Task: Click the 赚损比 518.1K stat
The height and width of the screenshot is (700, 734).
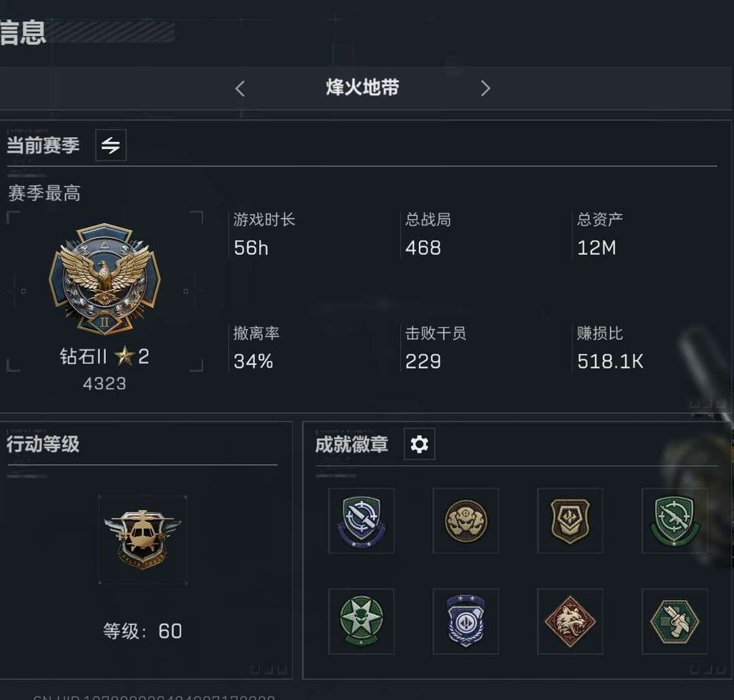Action: (x=610, y=348)
